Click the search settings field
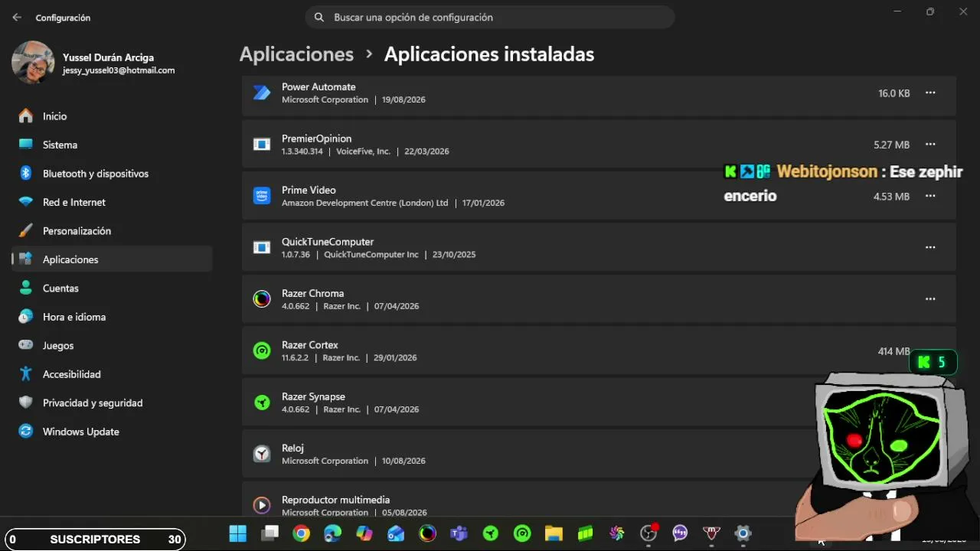The height and width of the screenshot is (551, 980). [490, 17]
